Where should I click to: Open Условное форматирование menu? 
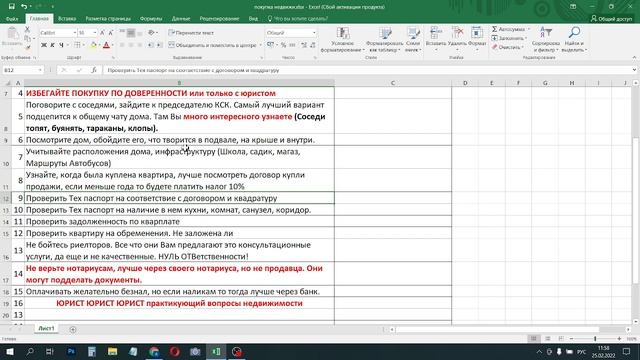342,40
